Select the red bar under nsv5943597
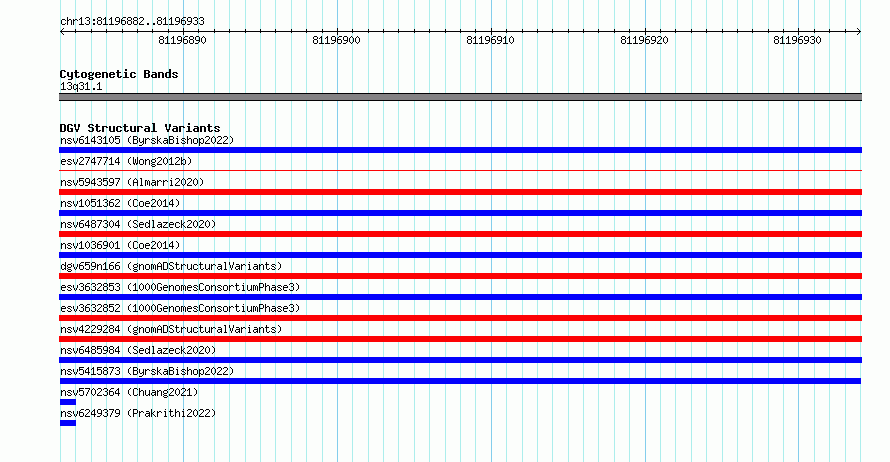This screenshot has width=890, height=462. pyautogui.click(x=460, y=192)
